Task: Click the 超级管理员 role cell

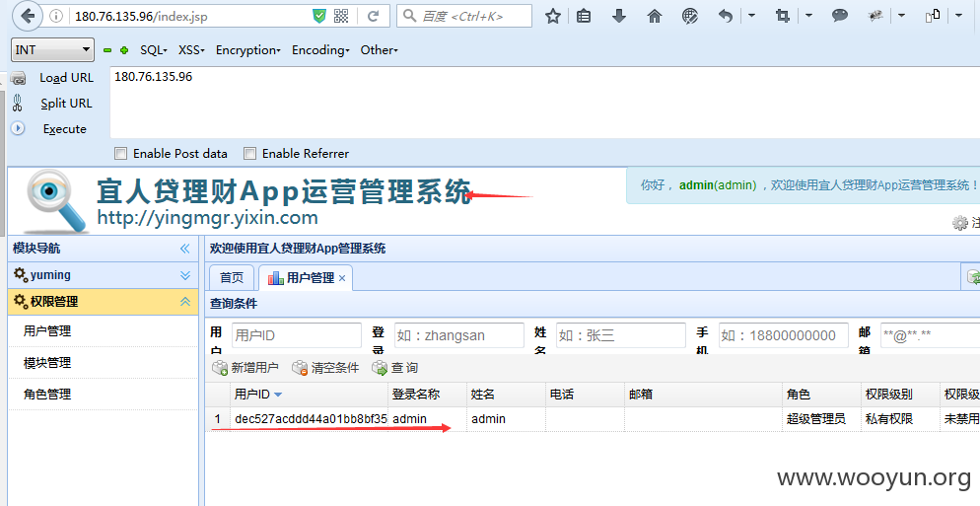Action: (821, 419)
